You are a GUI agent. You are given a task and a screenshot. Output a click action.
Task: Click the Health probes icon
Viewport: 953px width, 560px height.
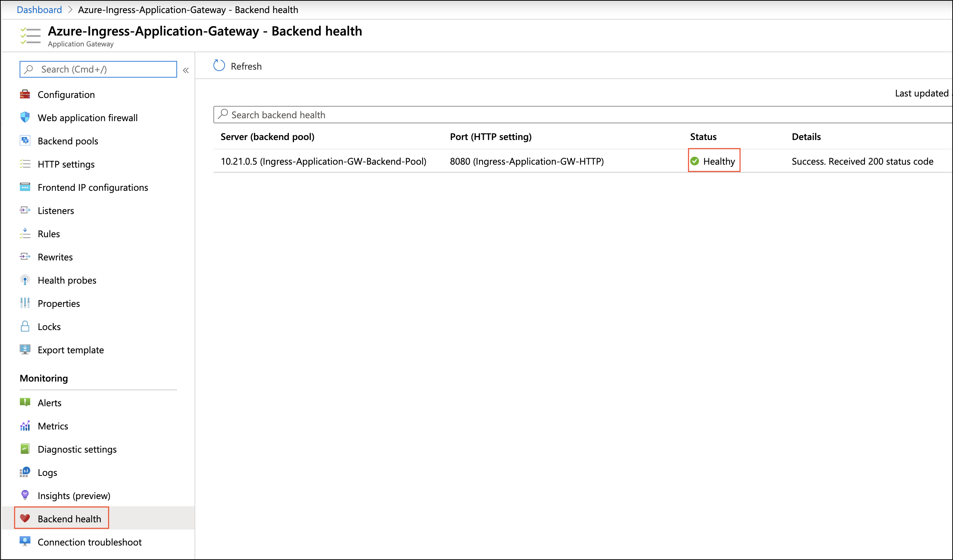tap(25, 280)
